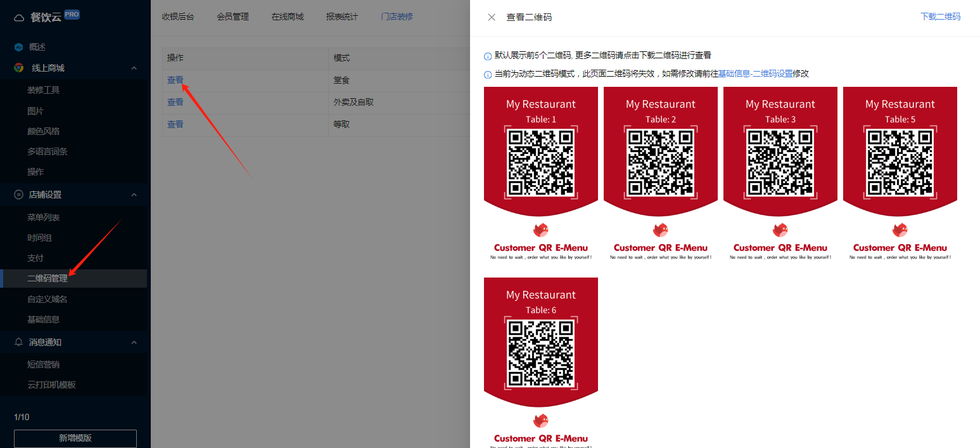
Task: Open 图片 in the sidebar
Action: pos(35,111)
